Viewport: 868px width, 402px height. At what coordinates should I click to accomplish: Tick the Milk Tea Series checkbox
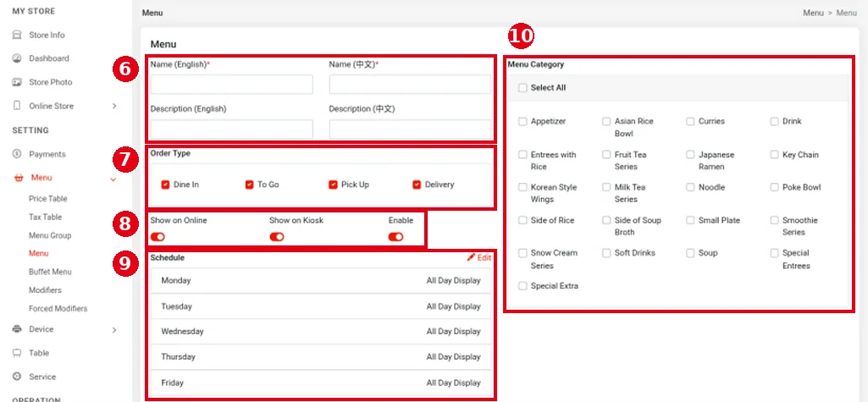pos(606,187)
